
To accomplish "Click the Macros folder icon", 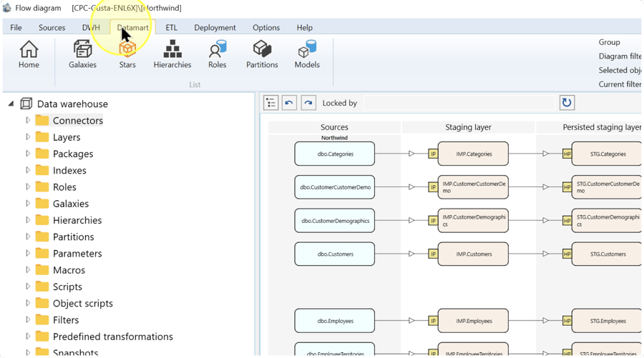I will click(42, 270).
